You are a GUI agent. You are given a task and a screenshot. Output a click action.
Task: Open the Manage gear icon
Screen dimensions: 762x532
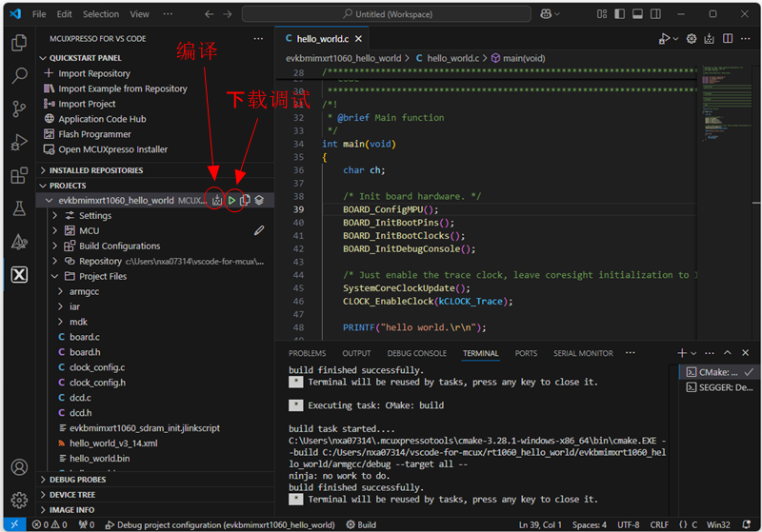[19, 501]
